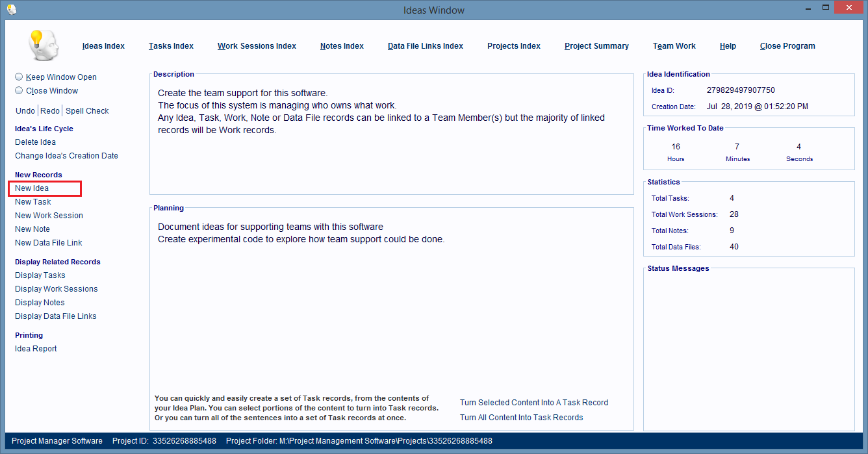Screen dimensions: 868x454
Task: Click Display Data File Links
Action: coord(56,316)
